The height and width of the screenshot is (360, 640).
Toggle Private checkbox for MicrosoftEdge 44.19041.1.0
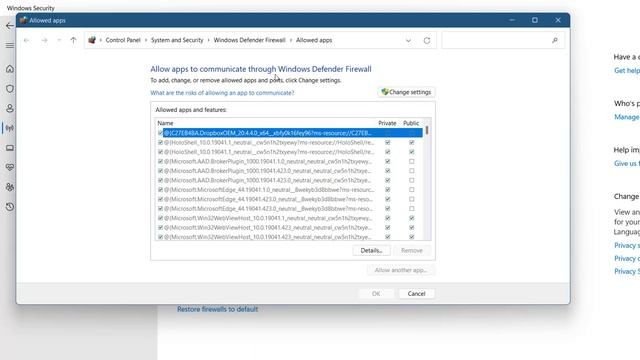(x=387, y=190)
